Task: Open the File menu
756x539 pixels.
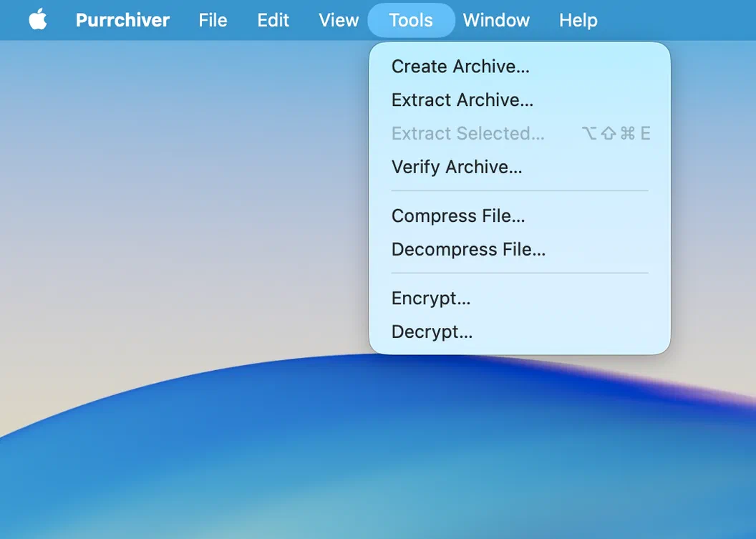Action: (x=213, y=20)
